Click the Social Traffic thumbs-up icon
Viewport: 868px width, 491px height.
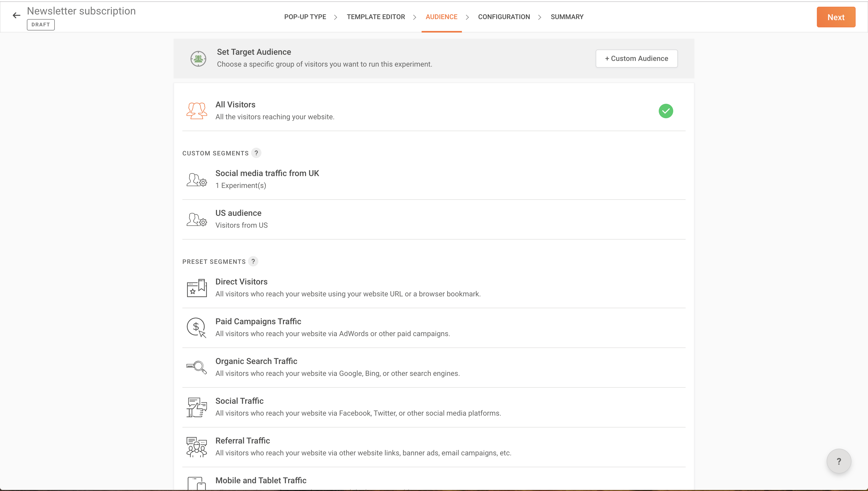197,407
